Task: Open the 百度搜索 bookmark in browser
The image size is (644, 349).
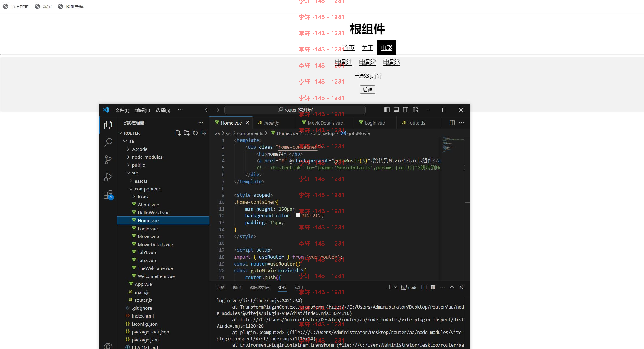Action: (16, 6)
